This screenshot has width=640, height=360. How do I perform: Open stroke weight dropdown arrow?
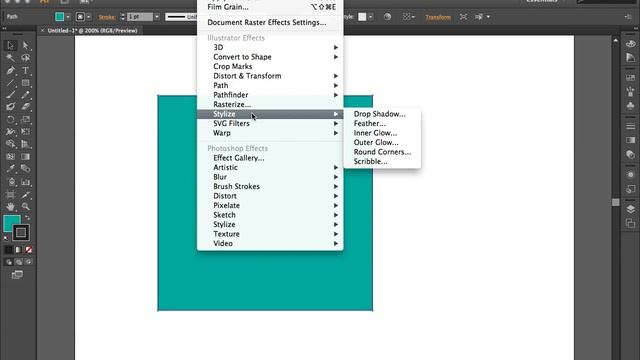(157, 17)
